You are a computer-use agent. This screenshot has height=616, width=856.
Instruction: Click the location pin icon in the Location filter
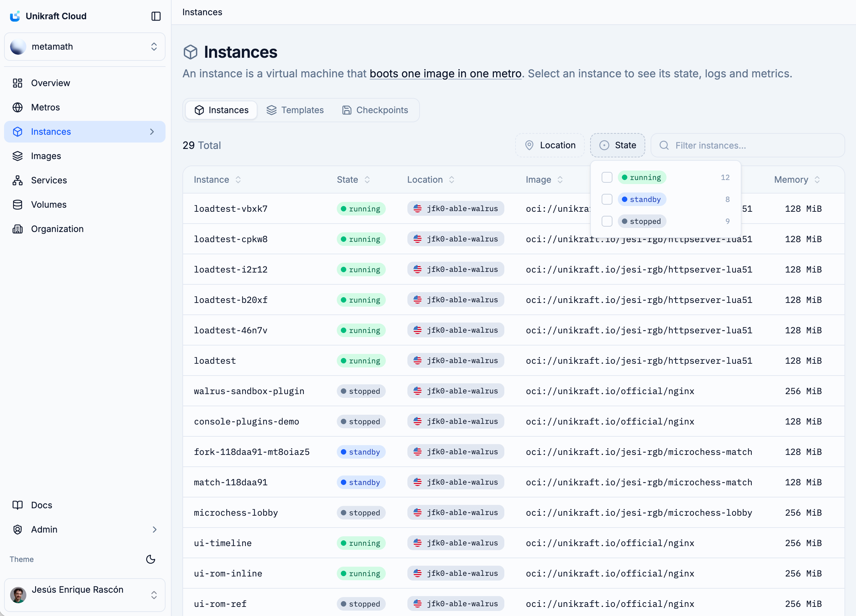click(x=529, y=145)
